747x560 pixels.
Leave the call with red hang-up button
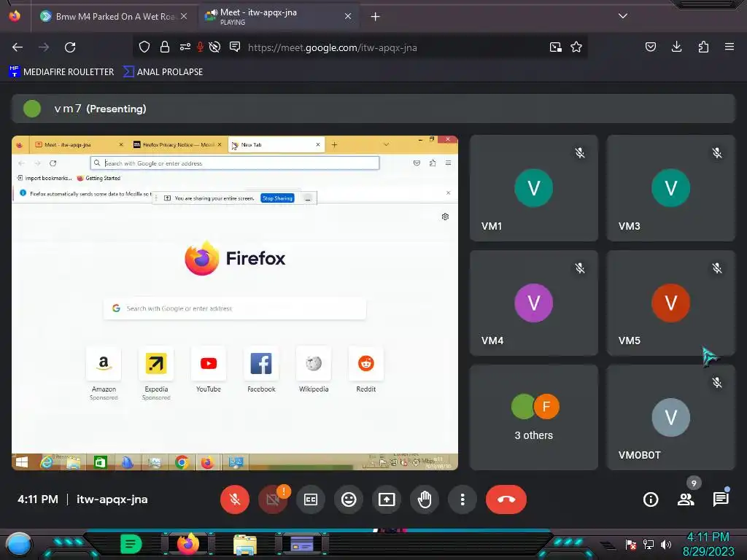pos(506,499)
